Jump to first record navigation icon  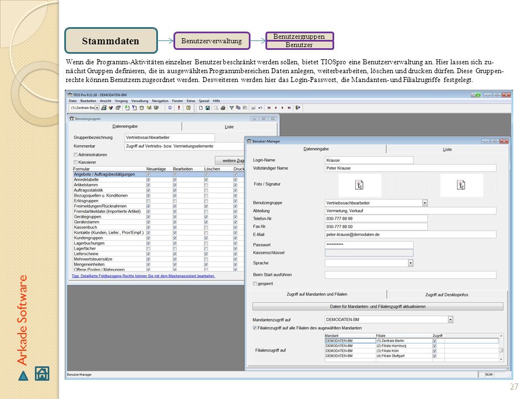pyautogui.click(x=269, y=108)
